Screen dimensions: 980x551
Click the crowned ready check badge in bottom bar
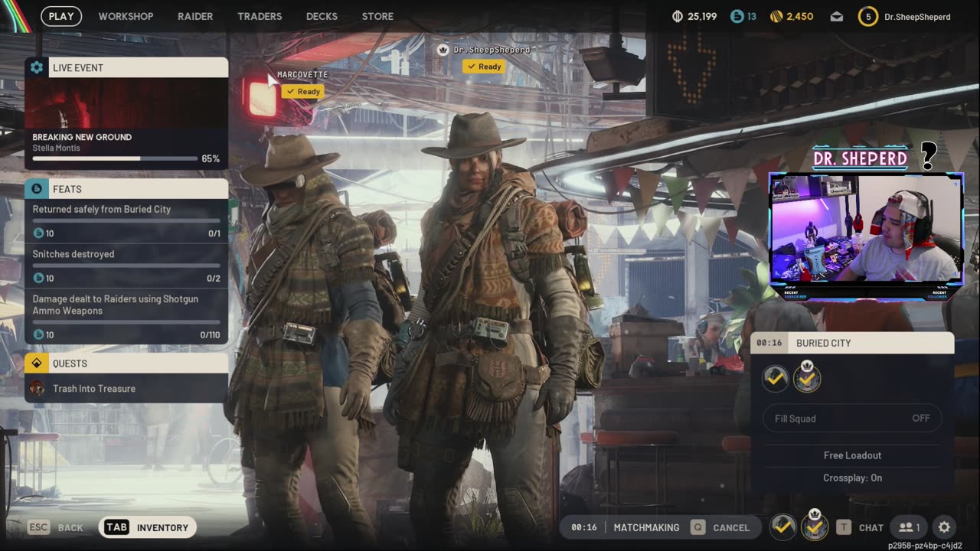[815, 526]
